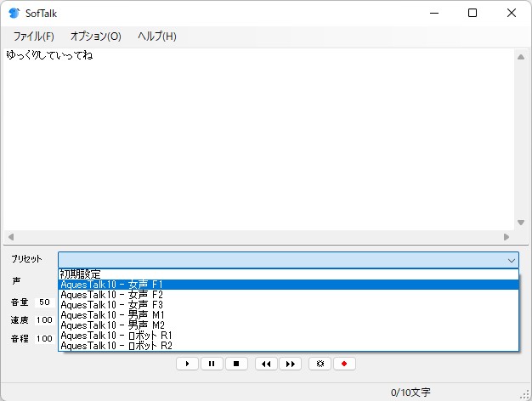Select AquesTalk10 - 女声 F3 preset
Viewport: 532px width, 401px height.
(x=288, y=305)
